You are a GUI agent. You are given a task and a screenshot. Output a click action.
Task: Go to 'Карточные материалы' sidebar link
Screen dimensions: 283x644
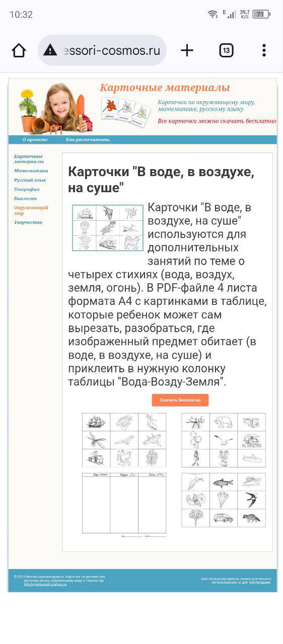pyautogui.click(x=29, y=159)
